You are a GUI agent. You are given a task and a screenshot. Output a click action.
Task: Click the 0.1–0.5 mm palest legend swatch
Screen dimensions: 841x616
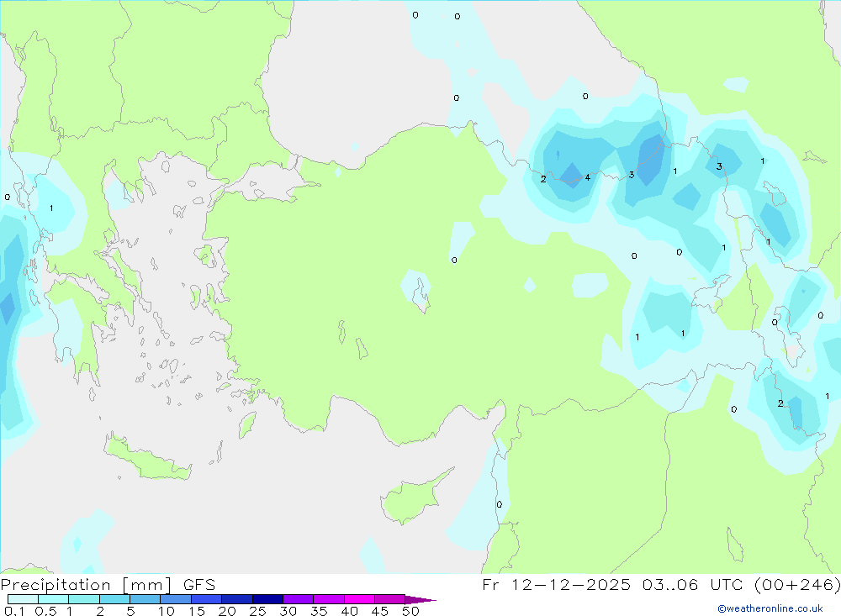[x=23, y=599]
